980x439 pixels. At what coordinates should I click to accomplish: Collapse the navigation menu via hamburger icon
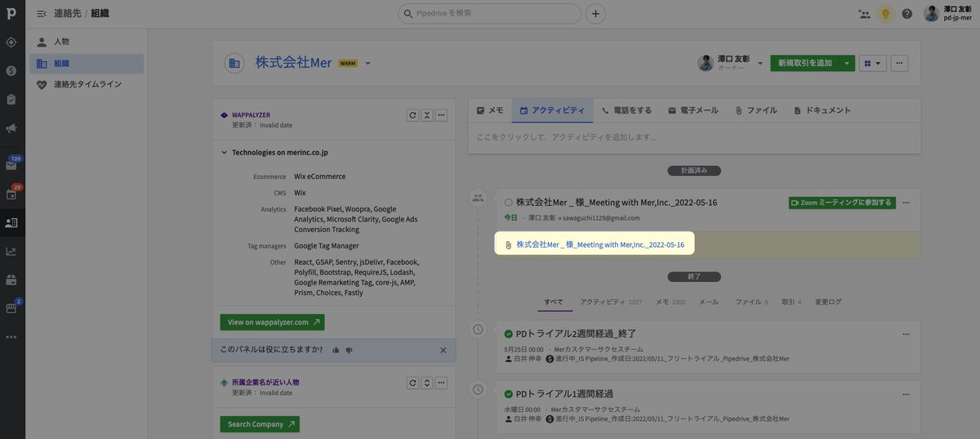pos(42,13)
